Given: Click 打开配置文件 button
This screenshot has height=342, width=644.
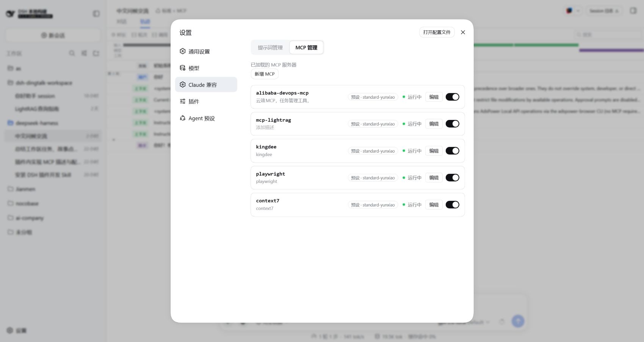Looking at the screenshot, I should click(x=437, y=32).
